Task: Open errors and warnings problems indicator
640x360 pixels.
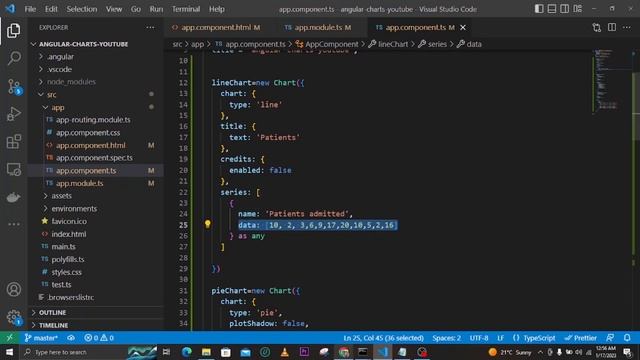Action: point(99,338)
